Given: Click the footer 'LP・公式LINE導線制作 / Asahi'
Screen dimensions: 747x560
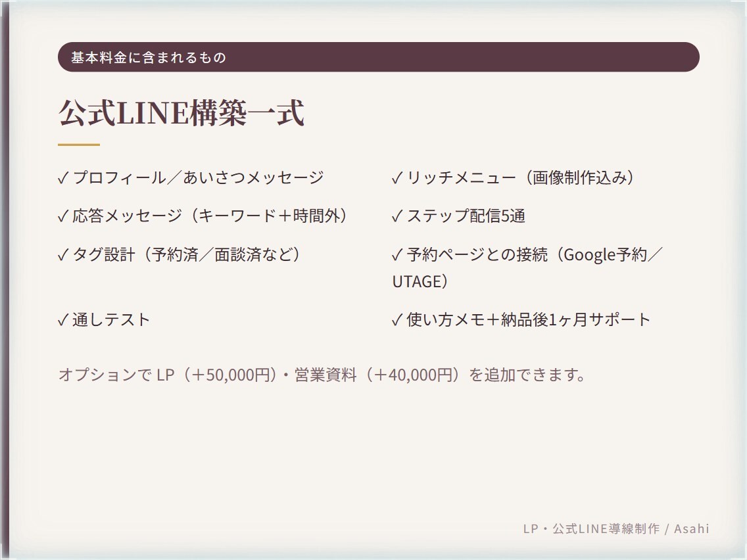Looking at the screenshot, I should tap(616, 528).
